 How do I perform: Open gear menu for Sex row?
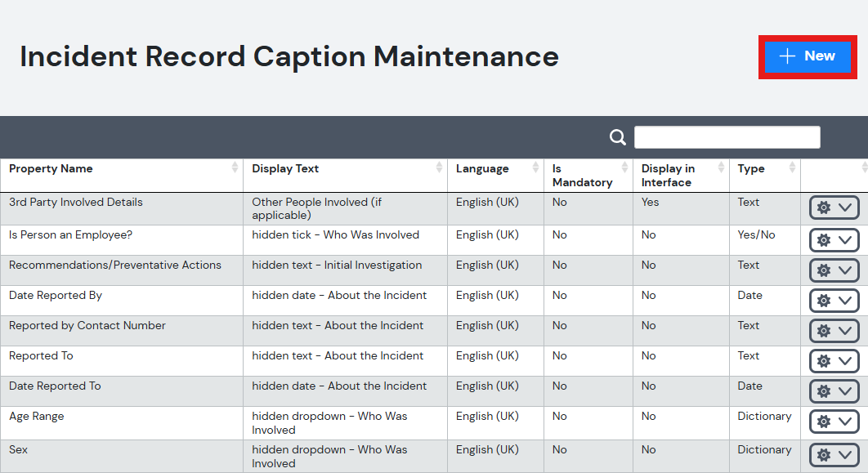[x=834, y=455]
